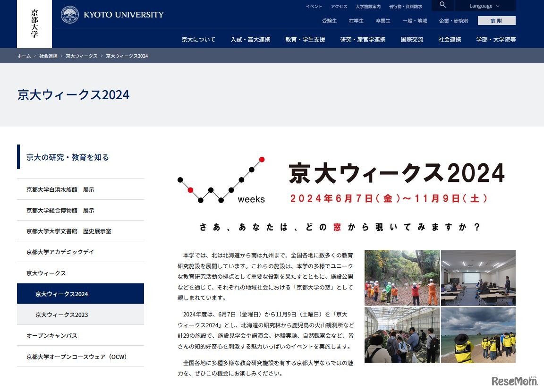Click the 京大ウィークス2024 banner title

click(x=397, y=173)
